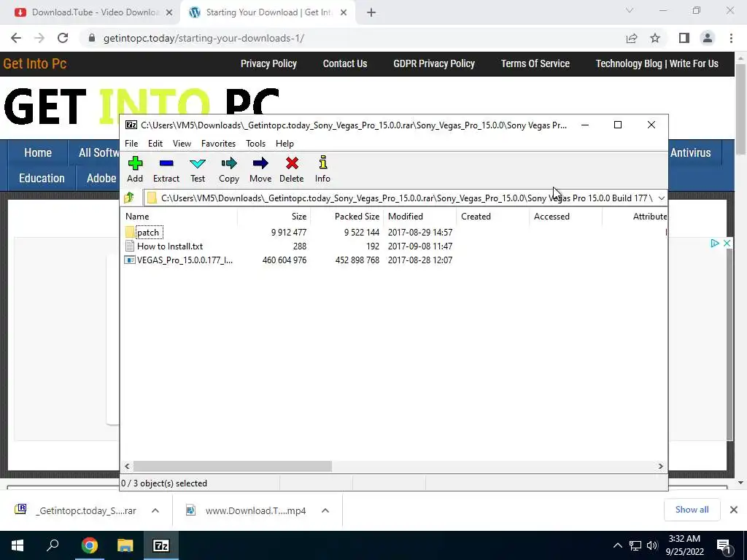Screen dimensions: 747x560
Task: Open the Edit menu
Action: point(155,144)
